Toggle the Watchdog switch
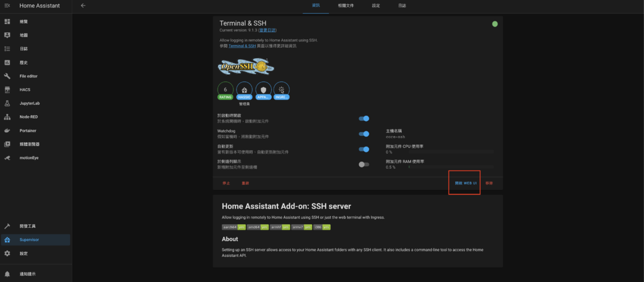Image resolution: width=644 pixels, height=282 pixels. coord(364,133)
